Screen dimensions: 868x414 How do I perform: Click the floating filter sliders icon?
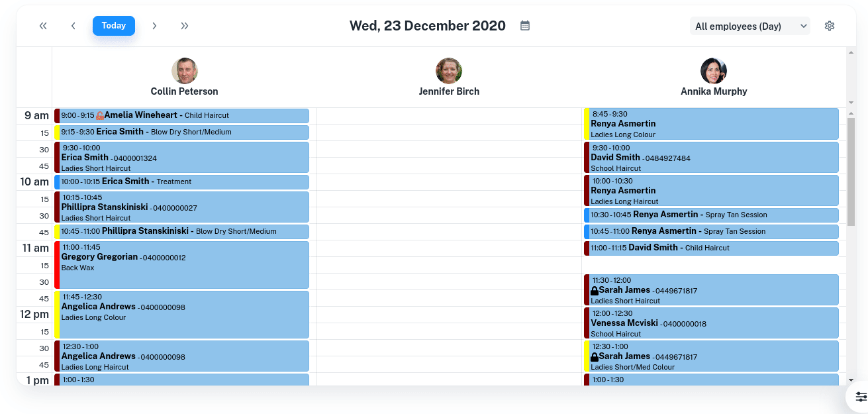[x=861, y=397]
